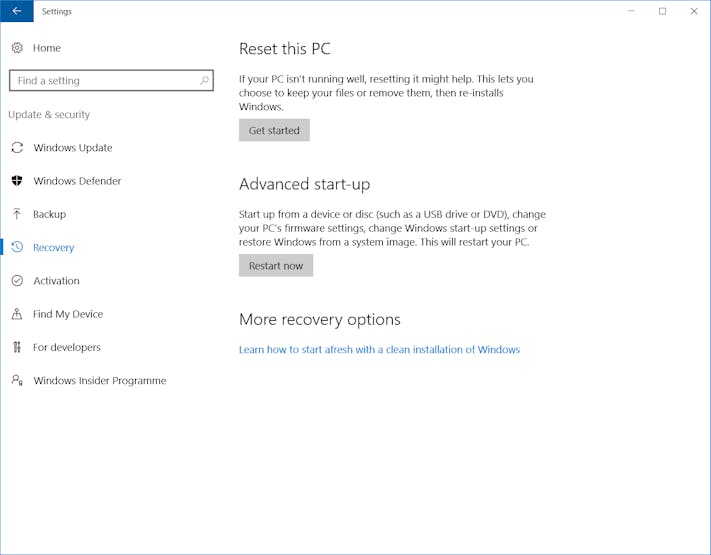This screenshot has width=711, height=555.
Task: Click the Activation checkmark circle icon
Action: click(x=17, y=281)
